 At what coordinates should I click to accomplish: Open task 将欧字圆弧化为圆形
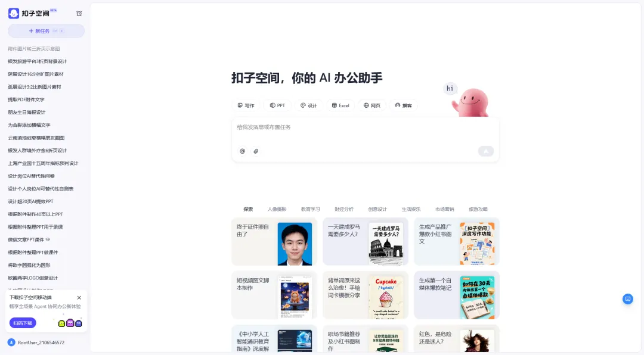point(29,265)
